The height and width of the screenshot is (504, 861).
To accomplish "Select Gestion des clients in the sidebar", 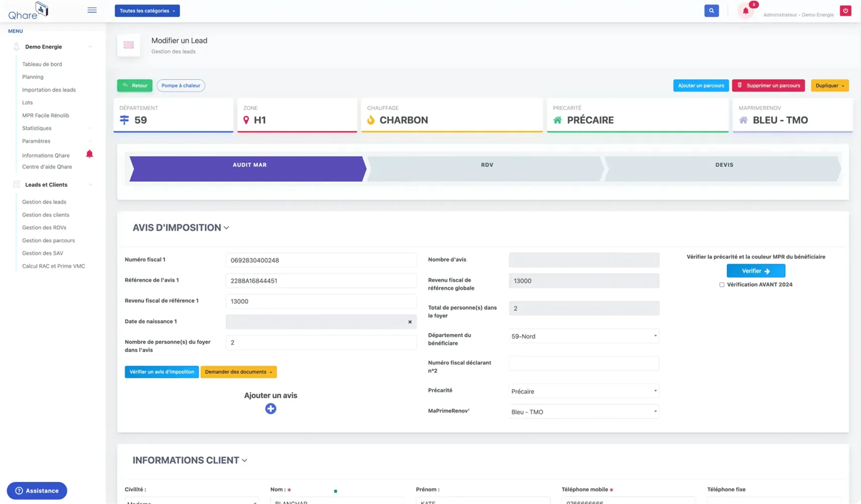I will [x=46, y=214].
